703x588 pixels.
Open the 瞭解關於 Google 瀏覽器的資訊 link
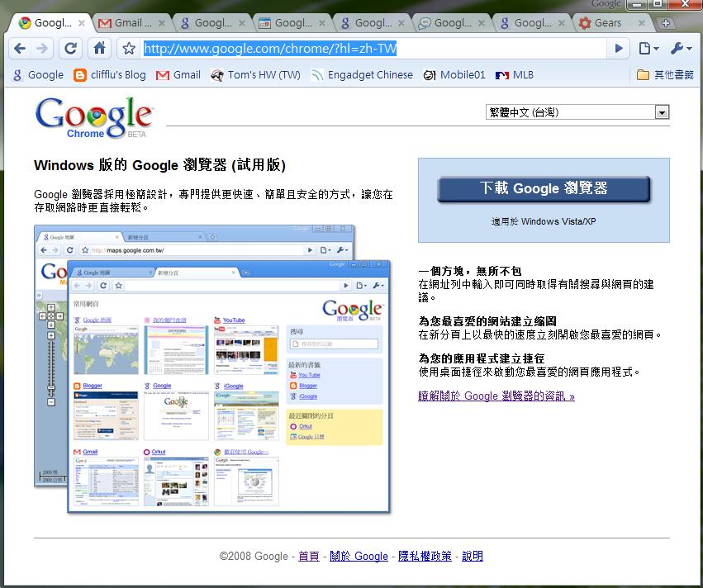496,396
